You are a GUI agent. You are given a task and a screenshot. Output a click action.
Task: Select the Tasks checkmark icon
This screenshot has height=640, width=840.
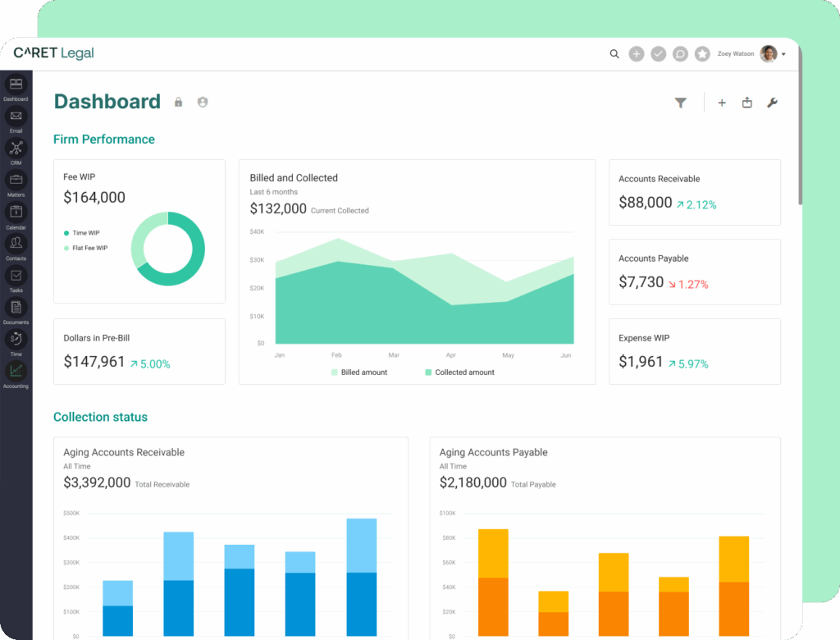point(16,276)
